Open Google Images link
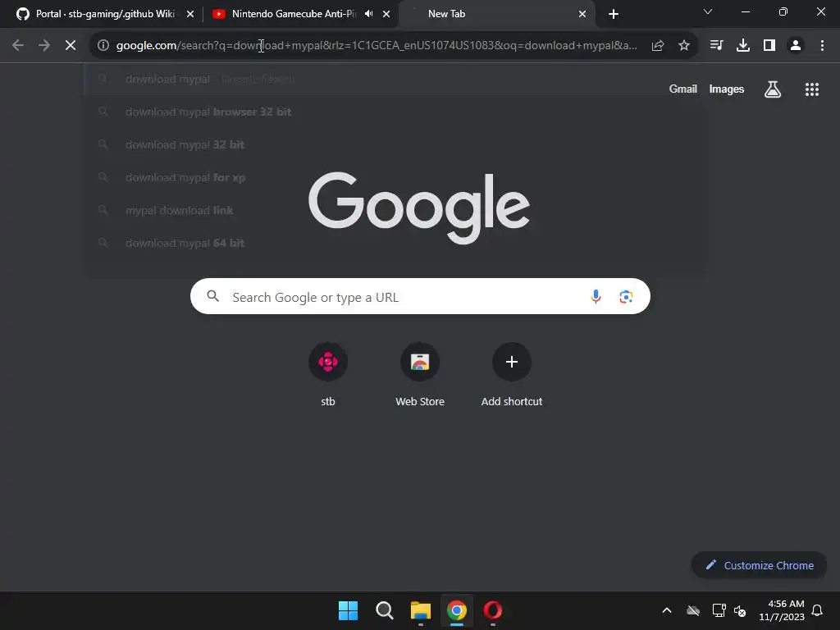This screenshot has width=840, height=630. (727, 89)
